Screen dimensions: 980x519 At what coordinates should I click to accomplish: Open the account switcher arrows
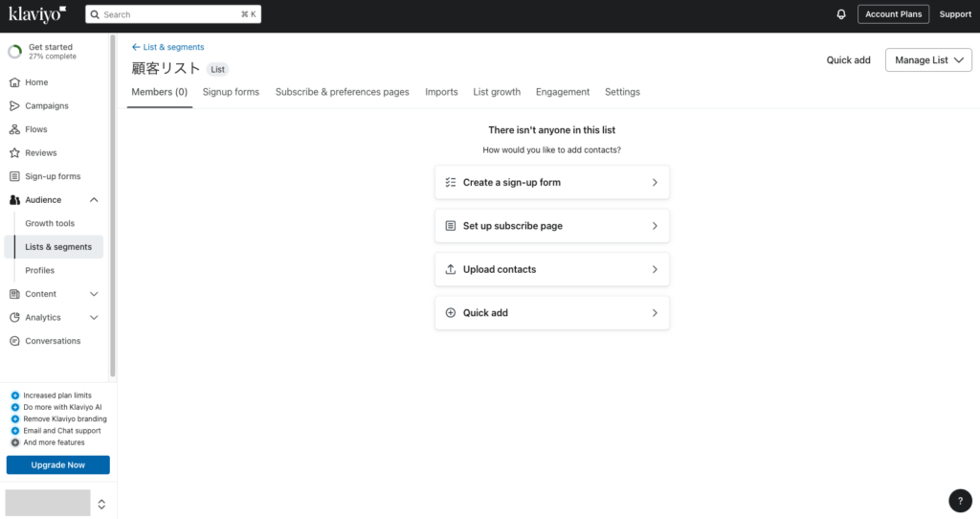[x=101, y=504]
